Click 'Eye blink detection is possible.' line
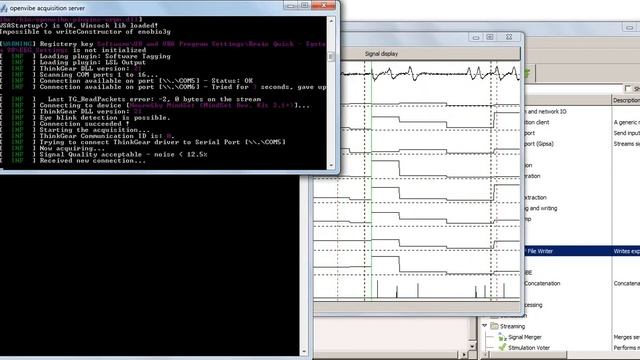The width and height of the screenshot is (640, 360). (105, 118)
